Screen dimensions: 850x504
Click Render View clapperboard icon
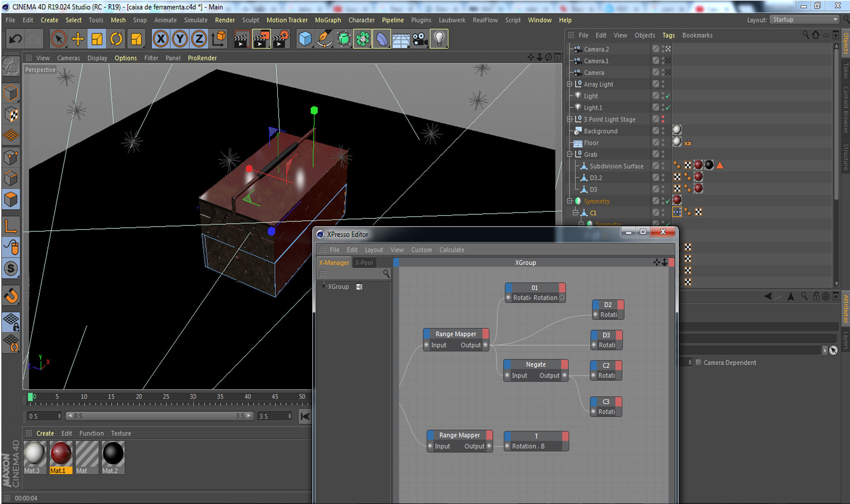click(x=242, y=39)
